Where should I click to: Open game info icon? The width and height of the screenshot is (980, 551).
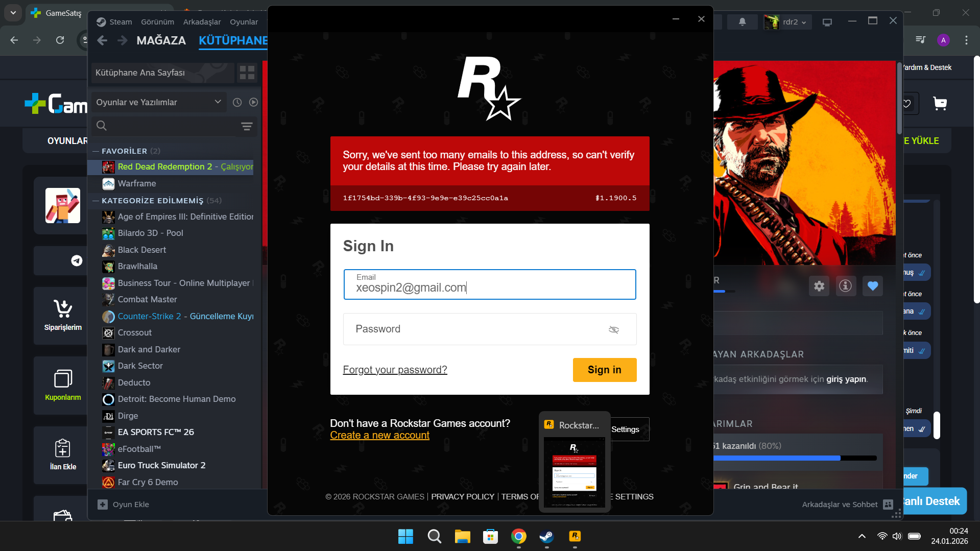point(846,286)
